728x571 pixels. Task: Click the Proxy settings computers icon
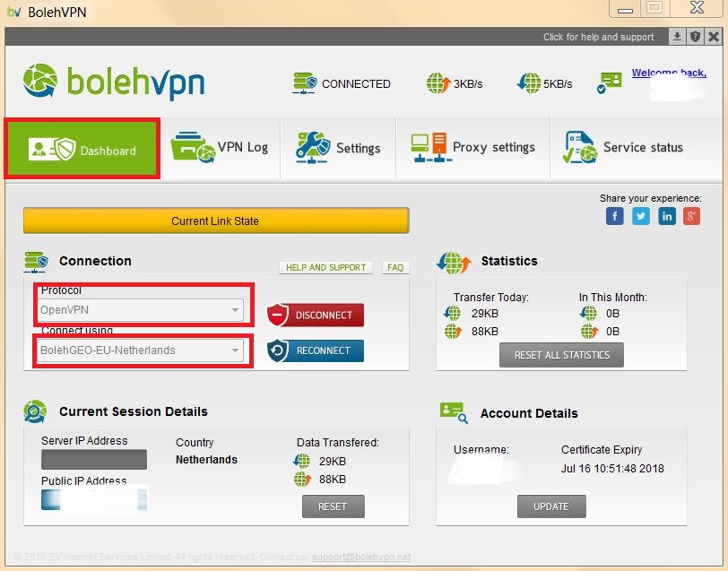tap(431, 148)
